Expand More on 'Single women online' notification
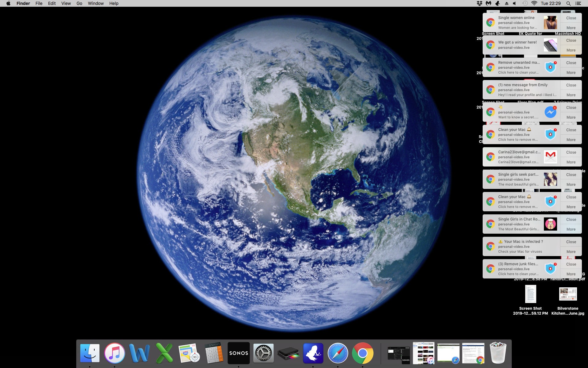Viewport: 588px width, 368px height. point(571,28)
